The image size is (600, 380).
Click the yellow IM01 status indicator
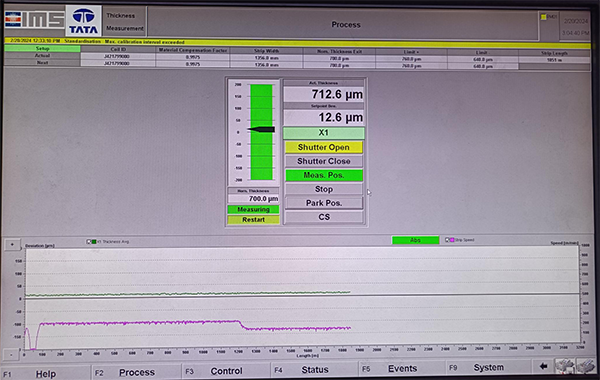(543, 17)
